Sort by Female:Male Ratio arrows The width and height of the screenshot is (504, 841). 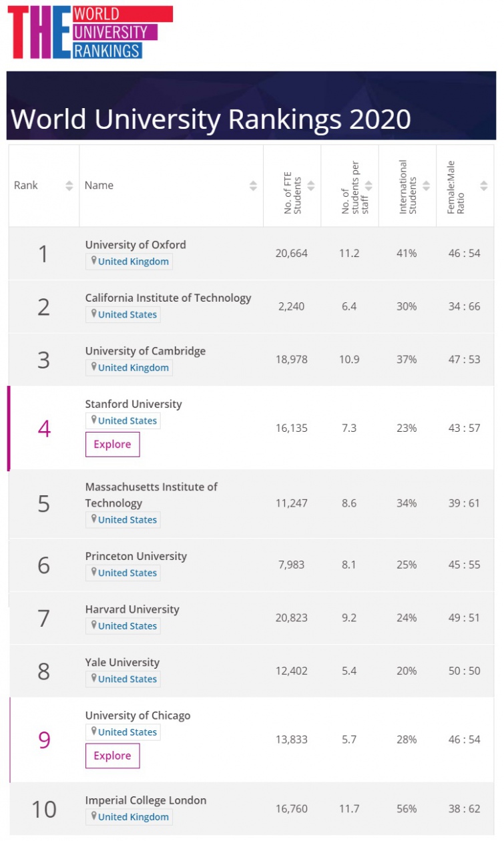click(x=483, y=186)
